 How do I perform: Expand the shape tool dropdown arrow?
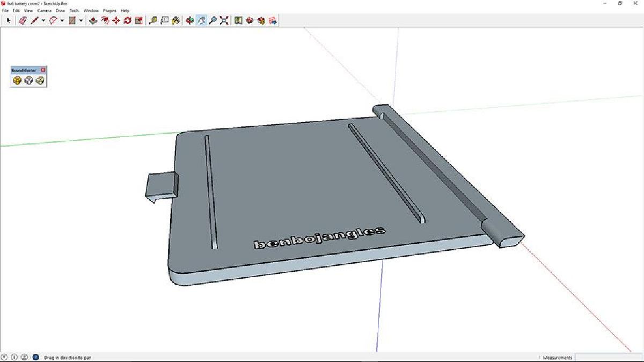(x=81, y=20)
